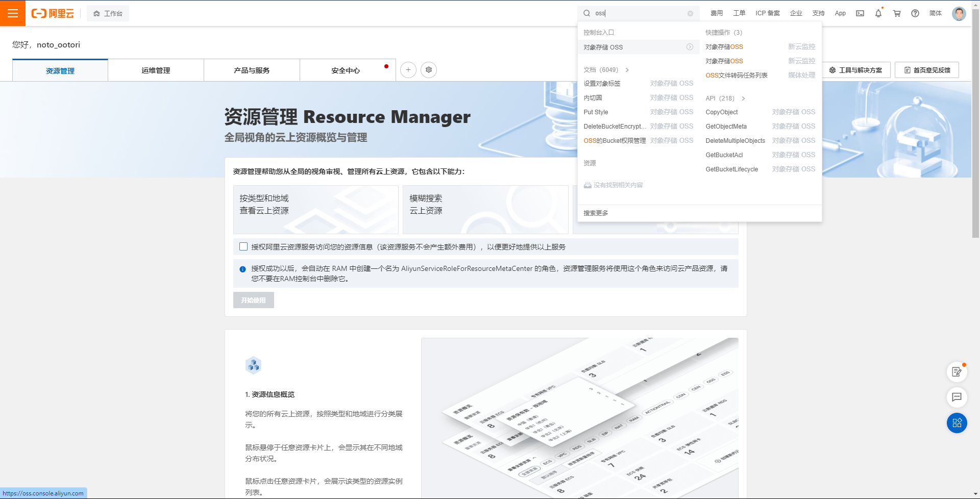Launch the Cloud Shell terminal icon
The height and width of the screenshot is (499, 980).
tap(860, 13)
